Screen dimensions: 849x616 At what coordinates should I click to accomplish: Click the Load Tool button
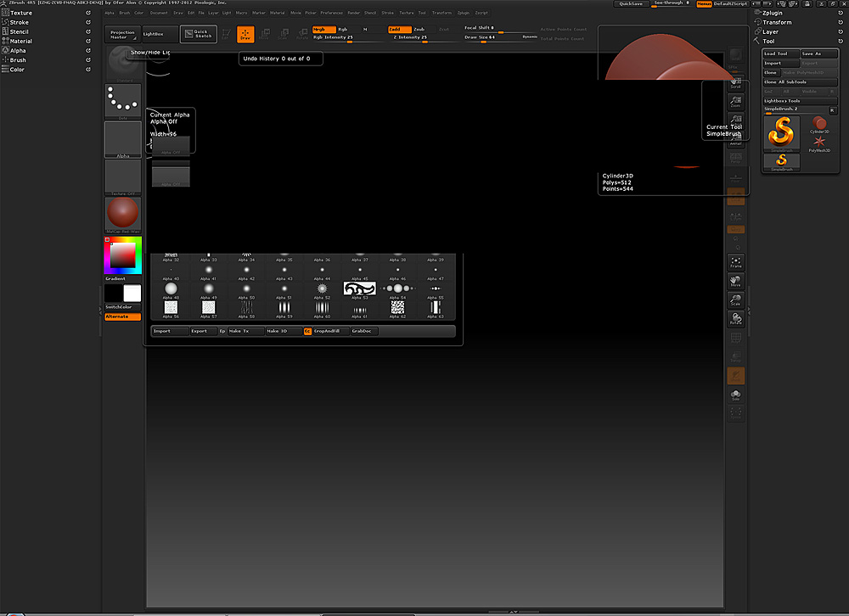pos(779,53)
